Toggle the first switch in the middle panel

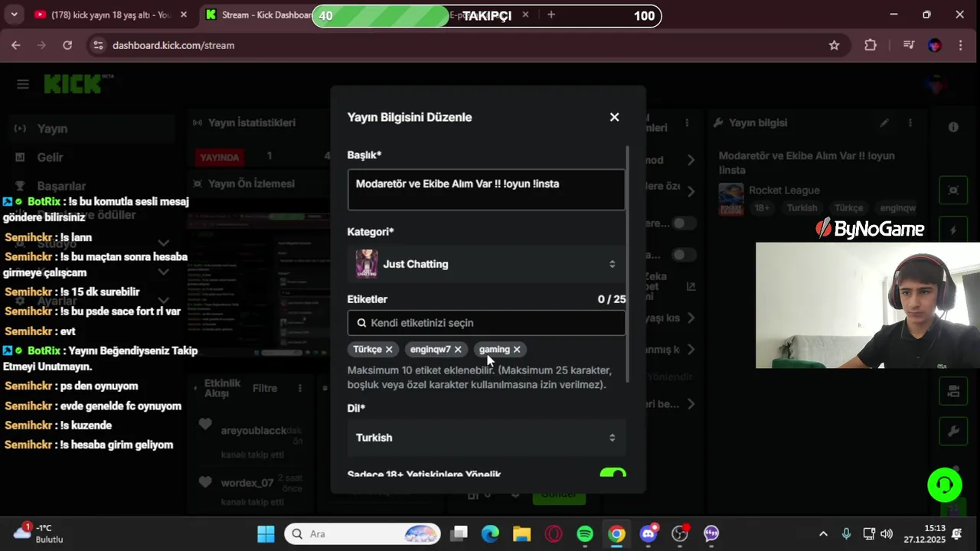tap(683, 223)
